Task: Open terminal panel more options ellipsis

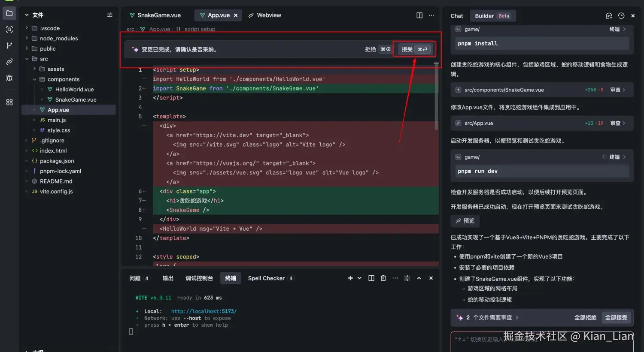Action: click(x=395, y=278)
